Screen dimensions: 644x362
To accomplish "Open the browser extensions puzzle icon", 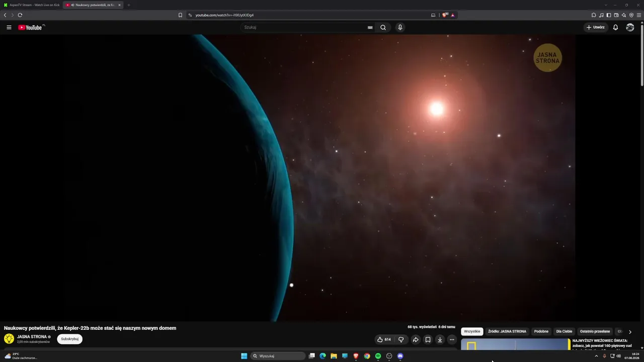I will pos(594,15).
